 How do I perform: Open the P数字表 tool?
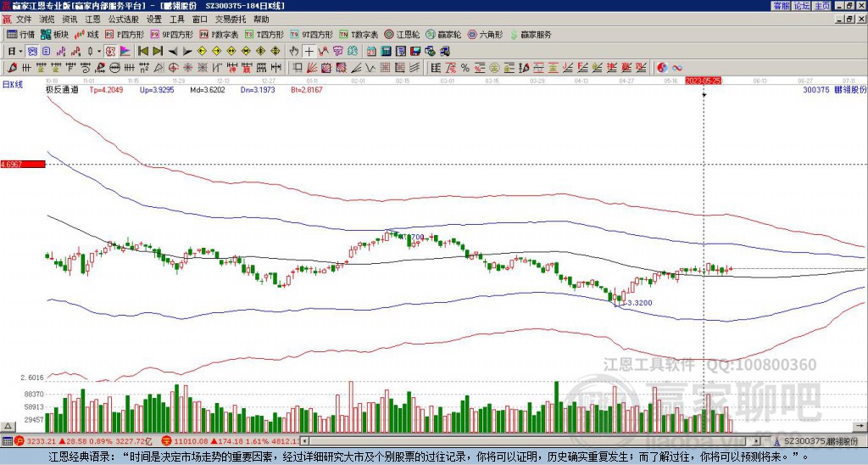pos(220,34)
